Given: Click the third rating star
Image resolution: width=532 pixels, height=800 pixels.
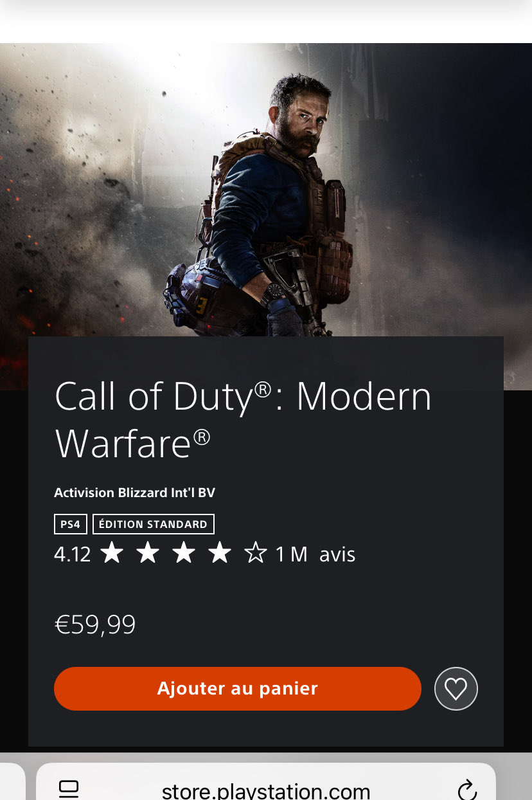Looking at the screenshot, I should pos(184,553).
